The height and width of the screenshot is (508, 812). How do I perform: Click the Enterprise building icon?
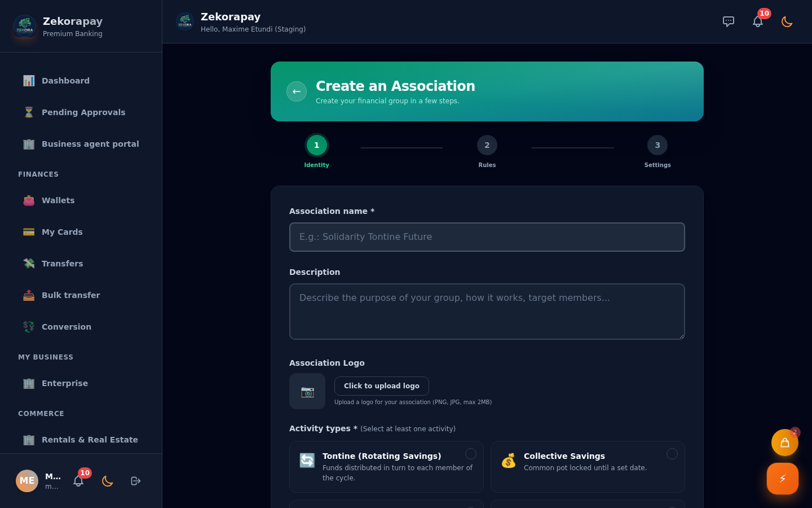(29, 383)
